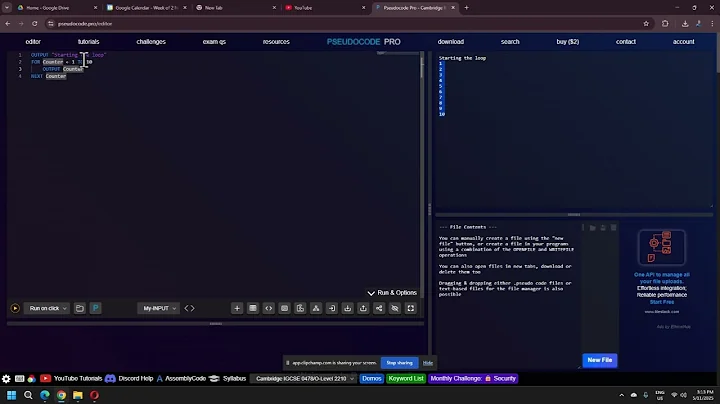Image resolution: width=720 pixels, height=404 pixels.
Task: Collapse the Run & Options panel
Action: [x=392, y=293]
